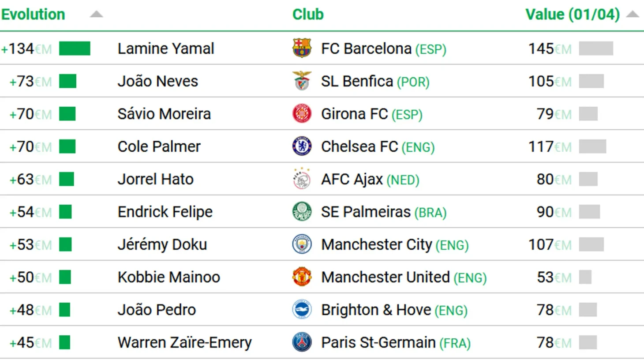This screenshot has width=644, height=360.
Task: Open Lamine Yamal player link
Action: click(166, 49)
